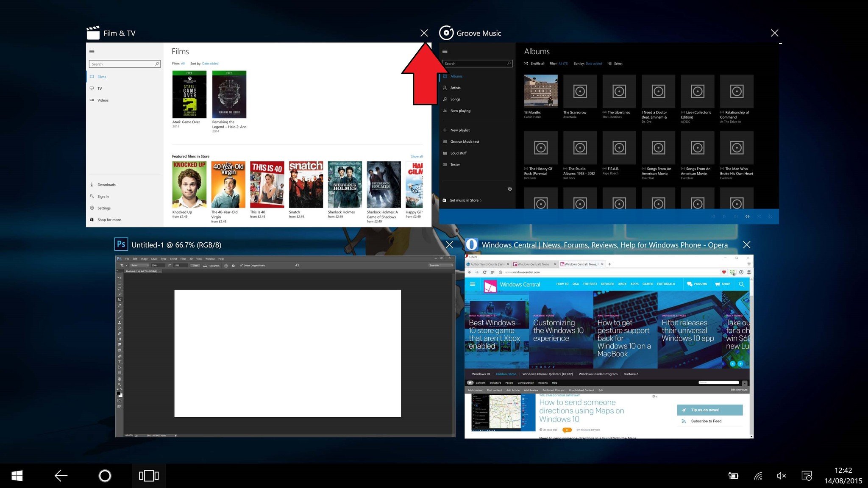Viewport: 868px width, 488px height.
Task: Select the Move tool in Photoshop
Action: pyautogui.click(x=119, y=277)
